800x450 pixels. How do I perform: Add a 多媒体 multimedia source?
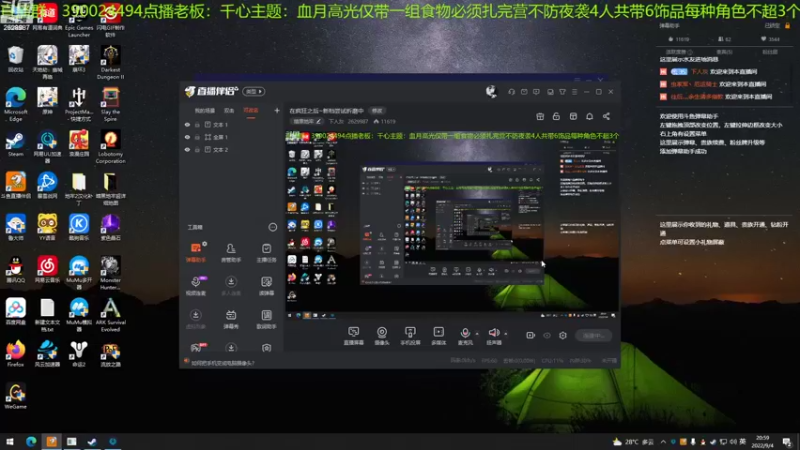[x=439, y=336]
